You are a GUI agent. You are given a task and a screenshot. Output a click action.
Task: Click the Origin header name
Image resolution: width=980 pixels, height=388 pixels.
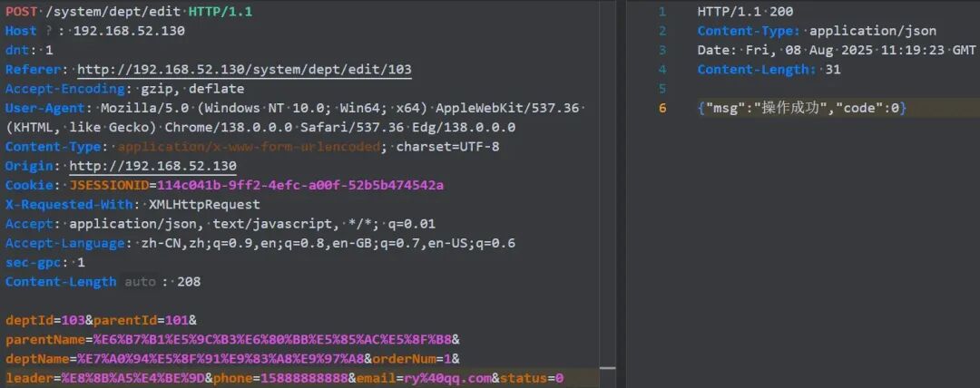click(29, 166)
